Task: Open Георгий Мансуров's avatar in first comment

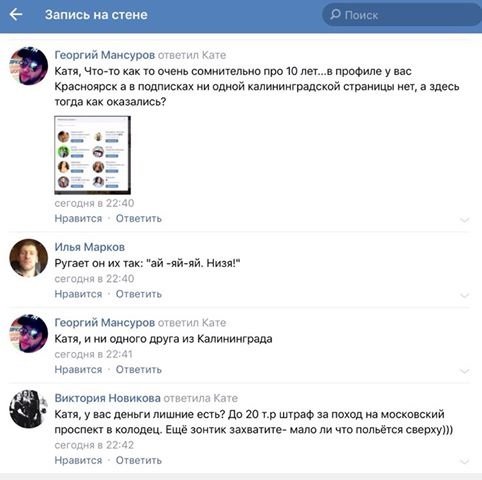Action: pyautogui.click(x=29, y=66)
